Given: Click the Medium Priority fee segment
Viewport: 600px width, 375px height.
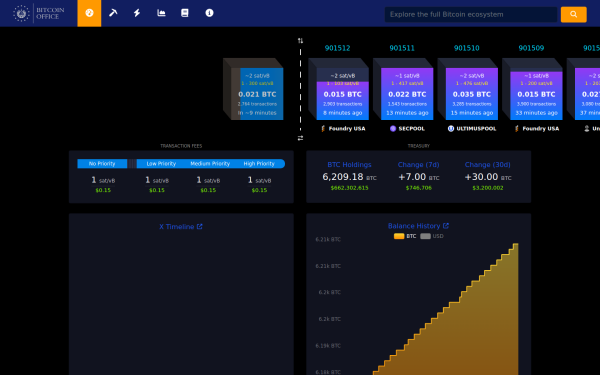Looking at the screenshot, I should pyautogui.click(x=210, y=164).
